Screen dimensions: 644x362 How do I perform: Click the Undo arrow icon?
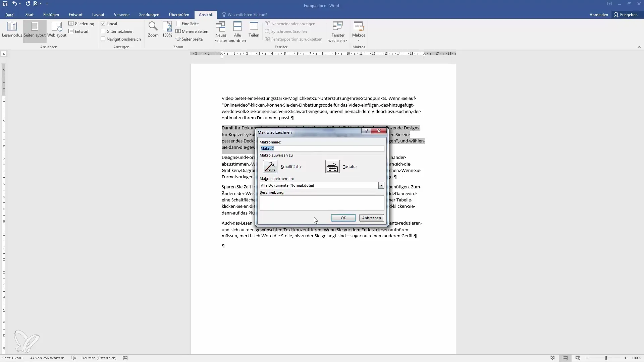[x=14, y=4]
